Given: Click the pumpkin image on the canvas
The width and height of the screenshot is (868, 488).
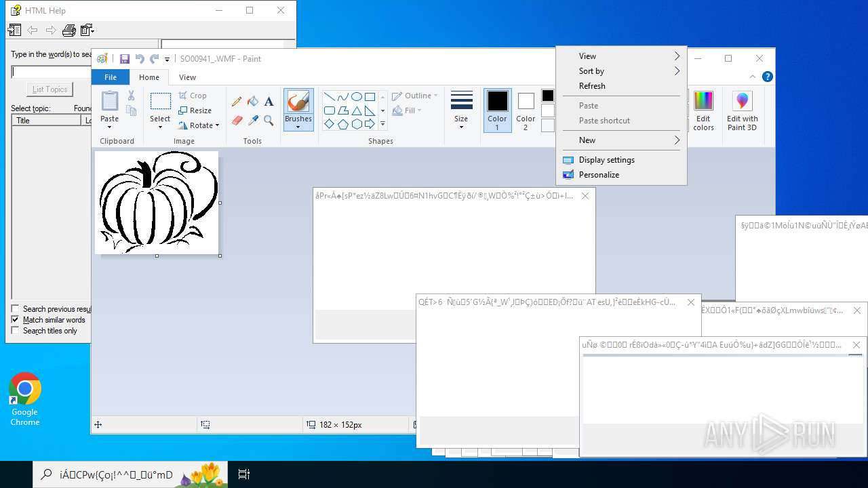Looking at the screenshot, I should [x=157, y=203].
